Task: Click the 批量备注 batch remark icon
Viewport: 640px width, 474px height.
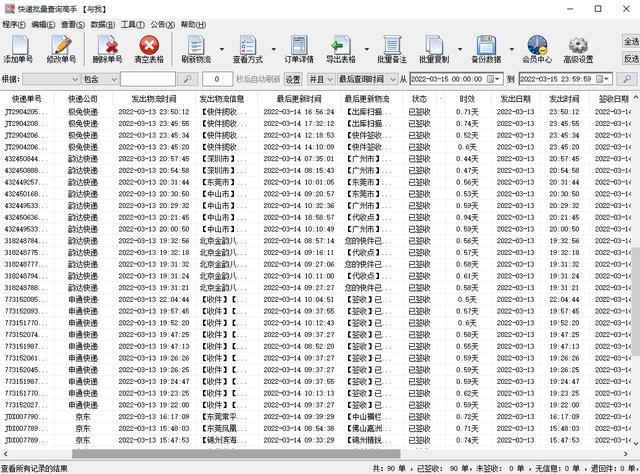Action: click(391, 47)
